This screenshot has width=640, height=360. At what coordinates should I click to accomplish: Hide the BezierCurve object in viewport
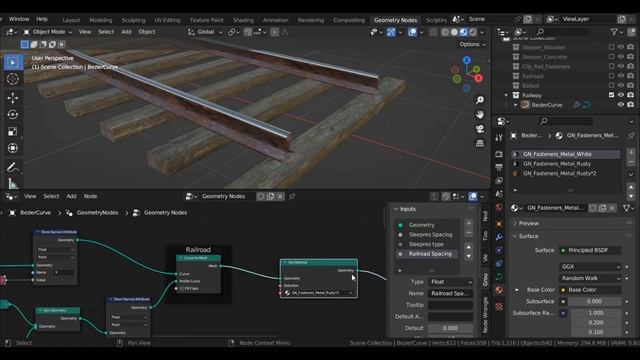[621, 104]
